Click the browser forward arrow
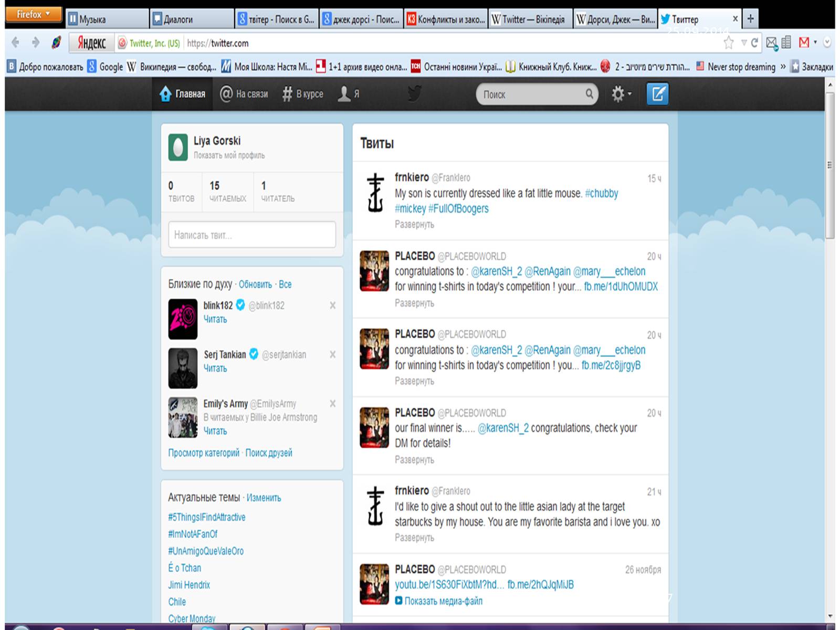 (35, 43)
